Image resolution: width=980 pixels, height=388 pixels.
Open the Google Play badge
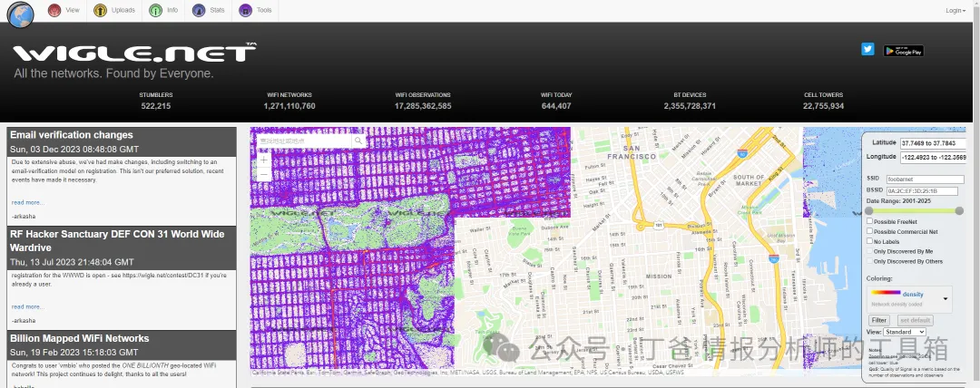903,52
